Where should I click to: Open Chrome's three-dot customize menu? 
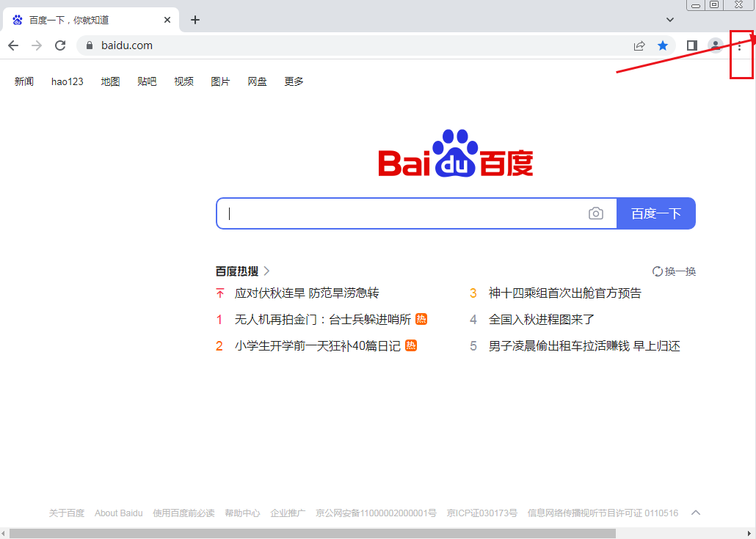[x=740, y=45]
